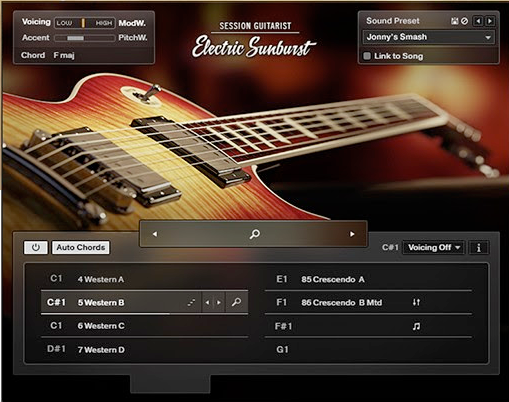
Task: Enable the Link to Song checkbox
Action: tap(367, 56)
